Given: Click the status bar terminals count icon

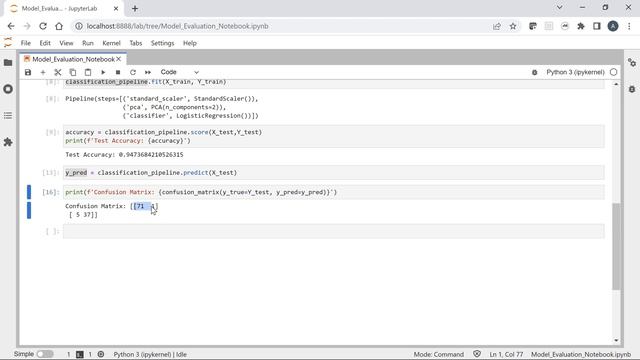Looking at the screenshot, I should (x=80, y=354).
